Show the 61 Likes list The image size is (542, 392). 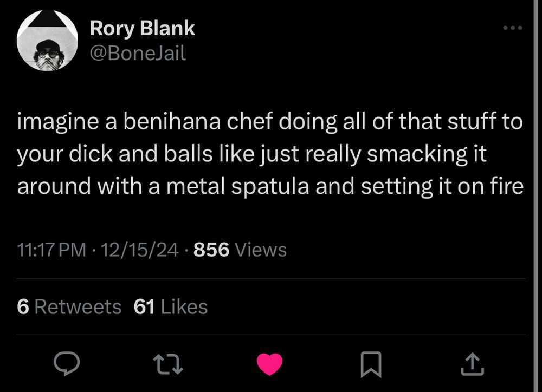click(x=170, y=307)
